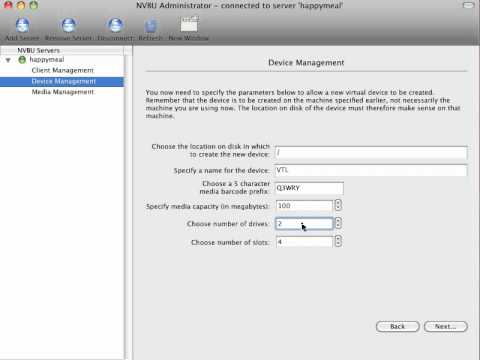Click the number of slots field

pyautogui.click(x=304, y=242)
